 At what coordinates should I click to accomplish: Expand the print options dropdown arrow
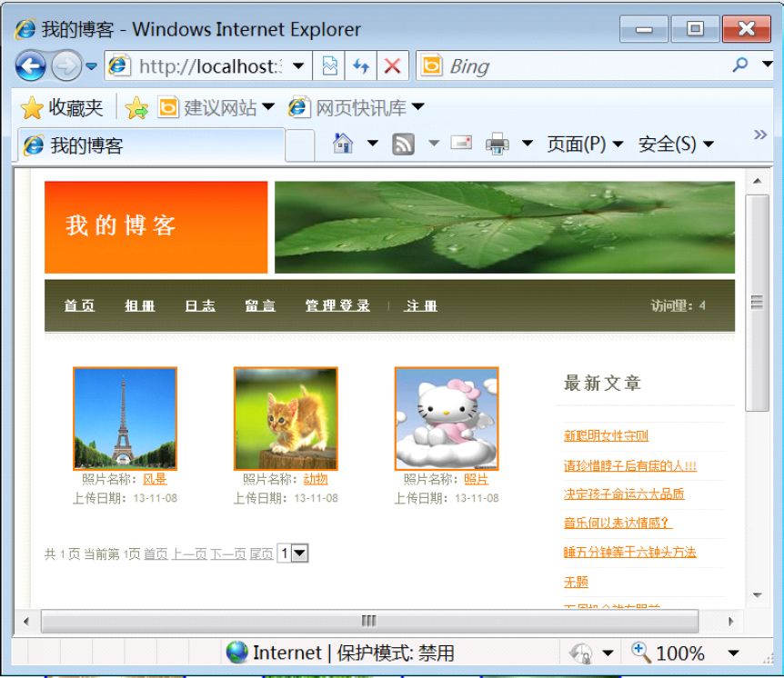527,144
